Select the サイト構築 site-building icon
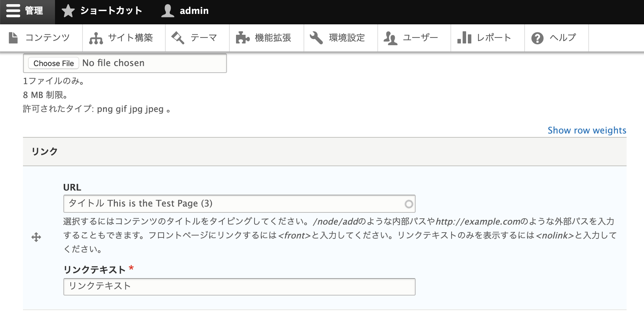Viewport: 644px width, 315px height. (96, 38)
